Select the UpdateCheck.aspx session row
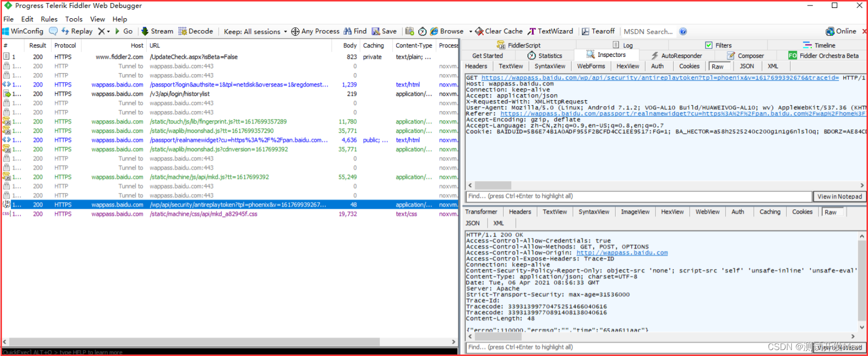The height and width of the screenshot is (356, 868). pos(230,57)
